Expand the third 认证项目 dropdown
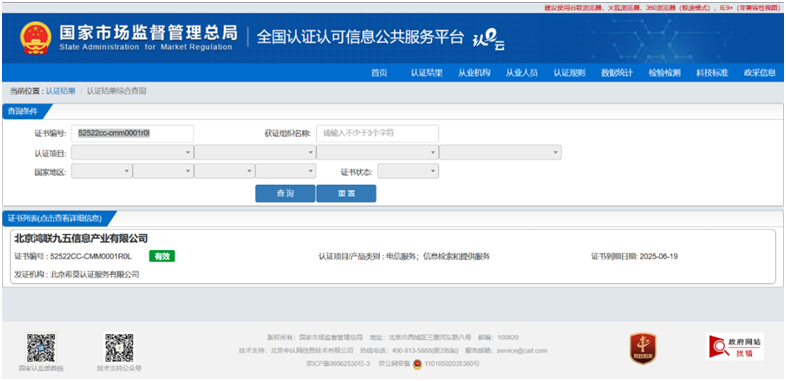 tap(377, 152)
